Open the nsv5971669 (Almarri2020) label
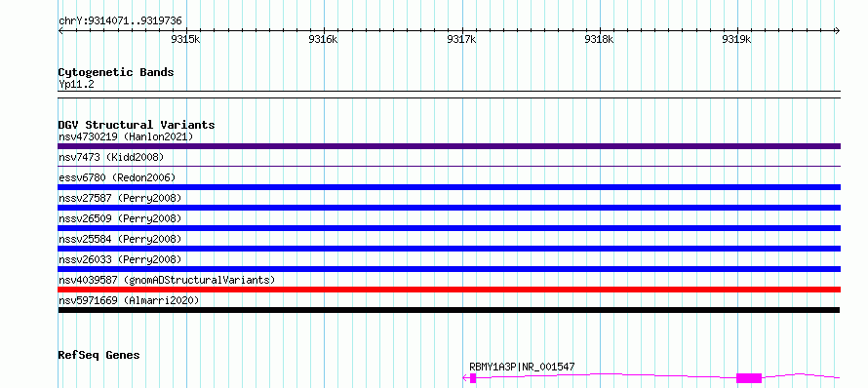This screenshot has height=388, width=868. 129,300
